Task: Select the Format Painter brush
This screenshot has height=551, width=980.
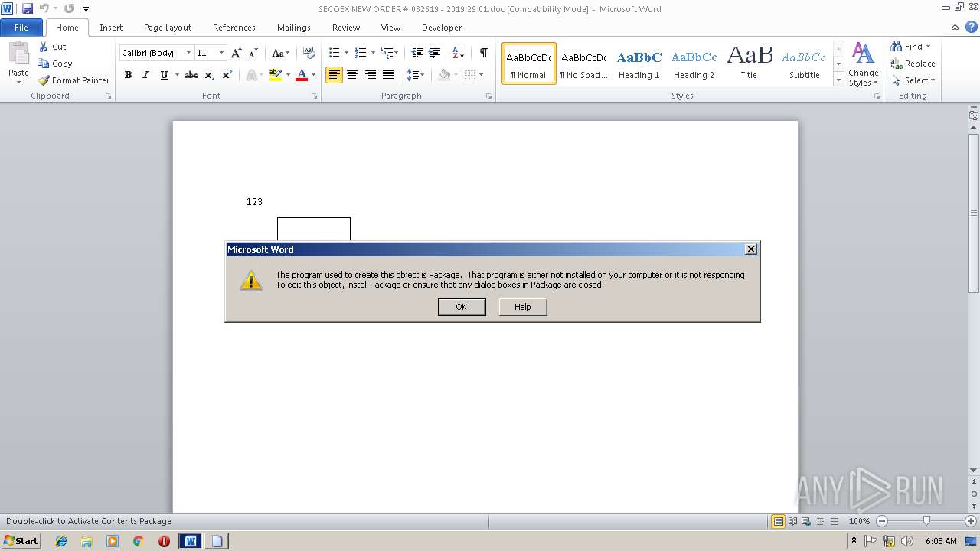Action: 44,80
